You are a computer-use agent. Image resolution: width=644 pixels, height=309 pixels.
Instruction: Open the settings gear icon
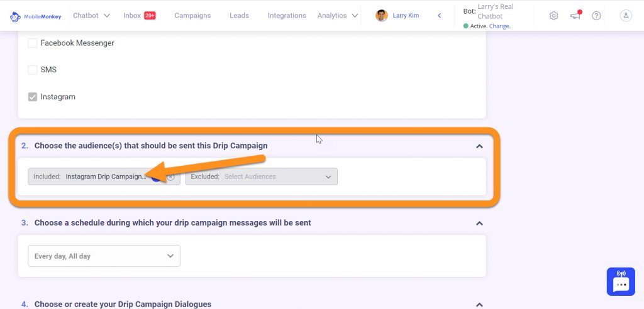(x=553, y=16)
